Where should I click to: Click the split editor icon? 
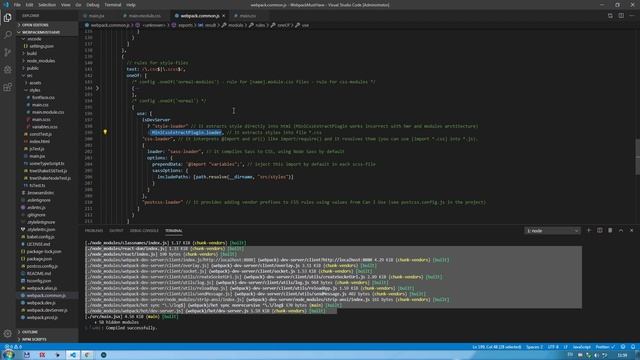[x=621, y=16]
